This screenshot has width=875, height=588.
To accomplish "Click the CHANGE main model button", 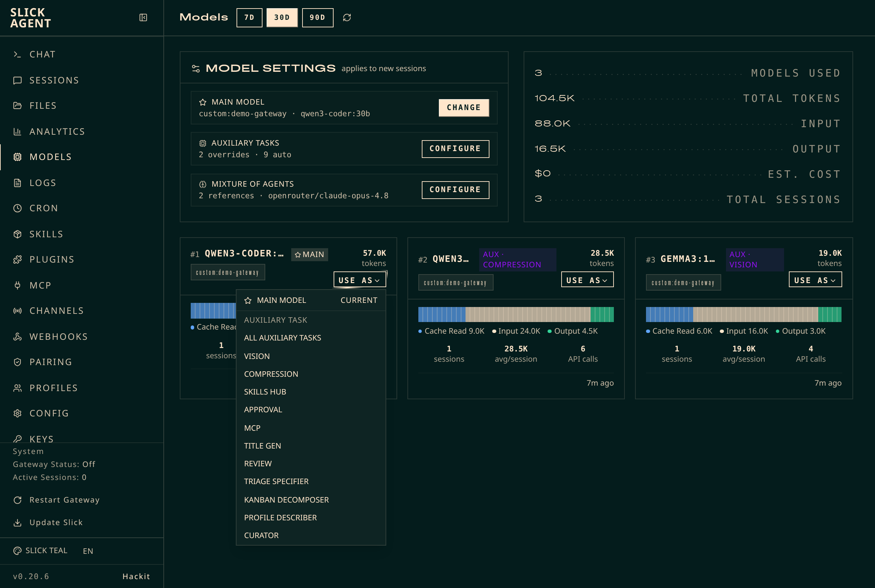I will pyautogui.click(x=464, y=108).
